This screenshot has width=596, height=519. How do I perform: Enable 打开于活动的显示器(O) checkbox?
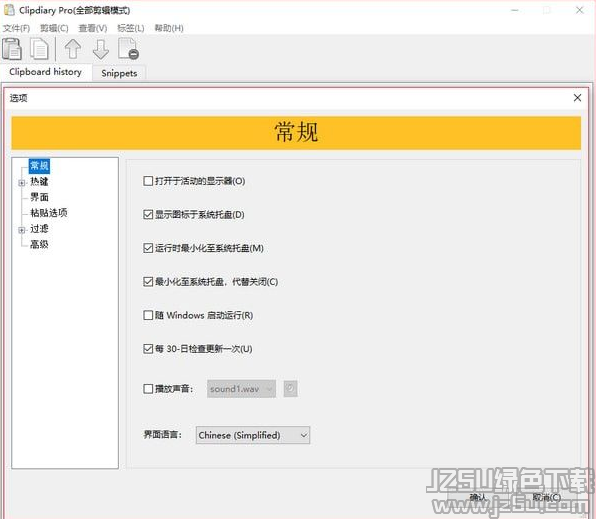148,181
